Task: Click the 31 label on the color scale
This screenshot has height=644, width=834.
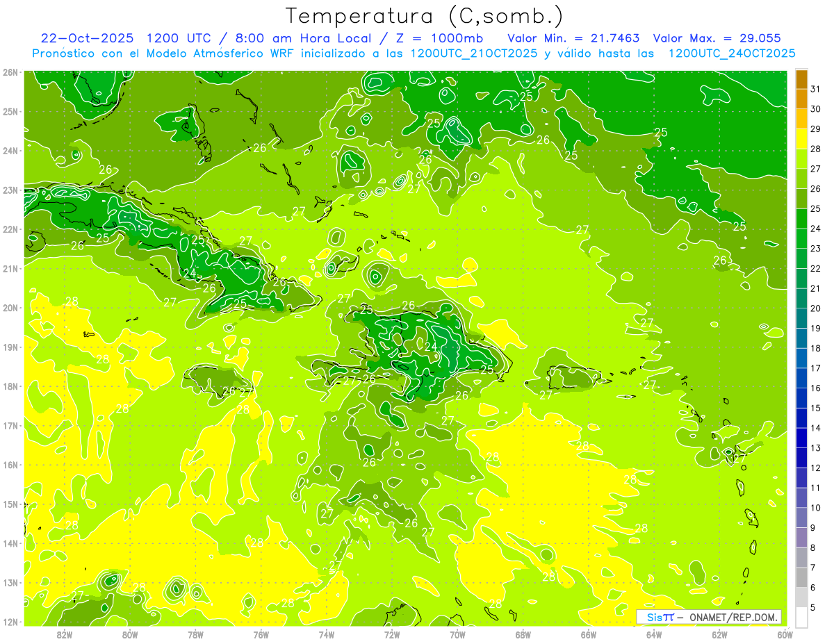Action: [815, 89]
